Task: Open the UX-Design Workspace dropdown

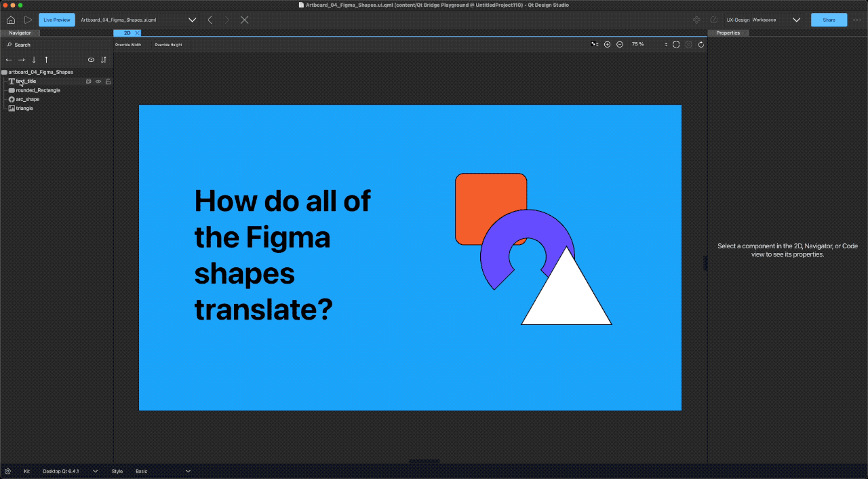Action: (x=796, y=20)
